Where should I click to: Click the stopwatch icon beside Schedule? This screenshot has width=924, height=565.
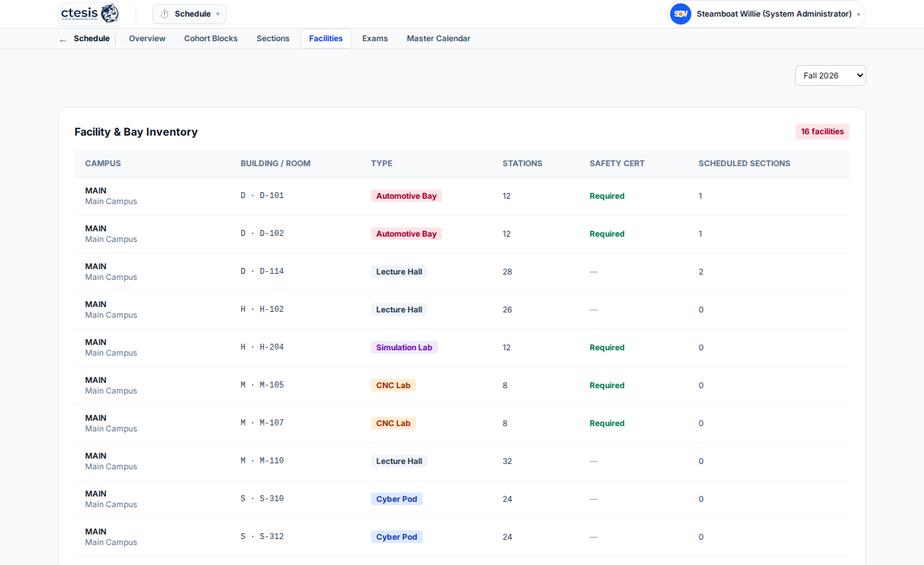pos(165,14)
